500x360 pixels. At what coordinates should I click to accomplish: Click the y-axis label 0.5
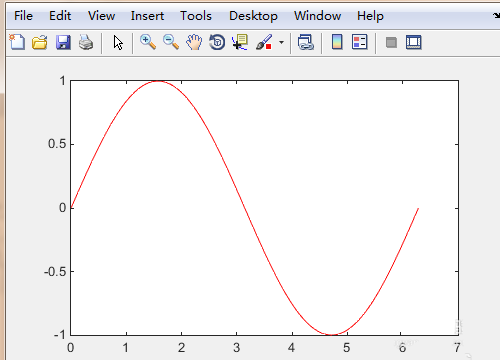[57, 144]
